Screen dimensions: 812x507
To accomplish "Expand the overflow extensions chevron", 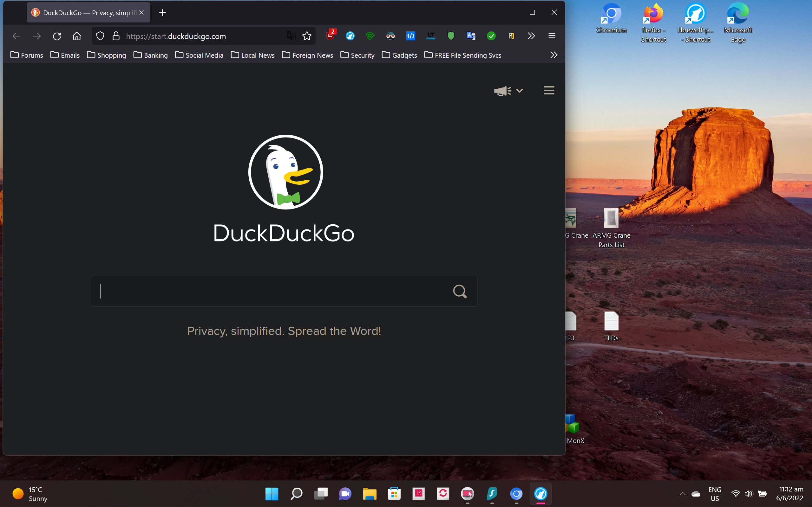I will pyautogui.click(x=531, y=36).
